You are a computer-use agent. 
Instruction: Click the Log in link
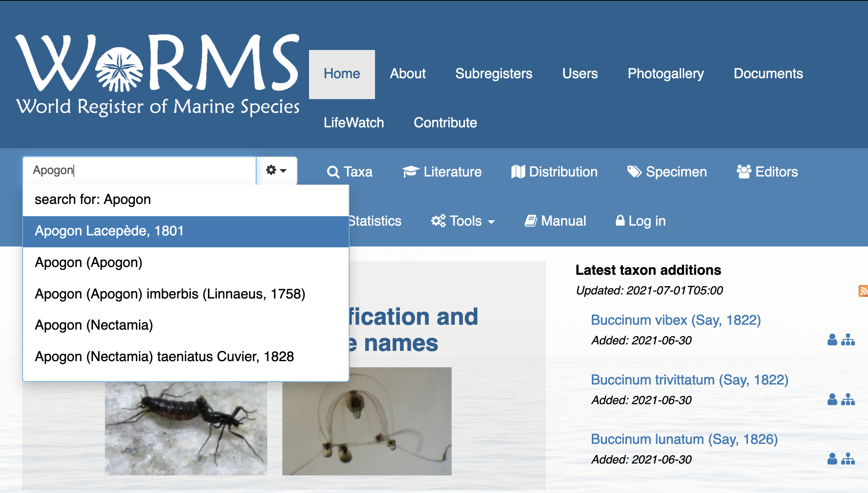coord(641,221)
